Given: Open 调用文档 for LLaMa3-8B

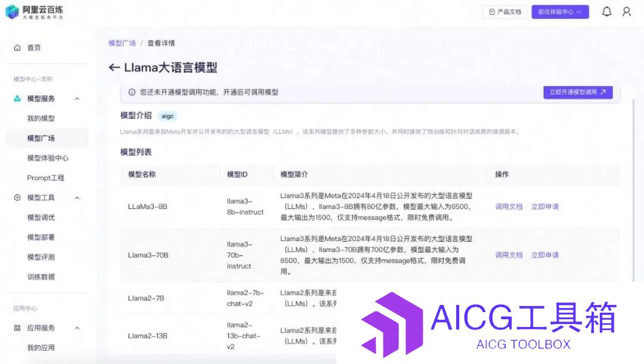Looking at the screenshot, I should 509,206.
